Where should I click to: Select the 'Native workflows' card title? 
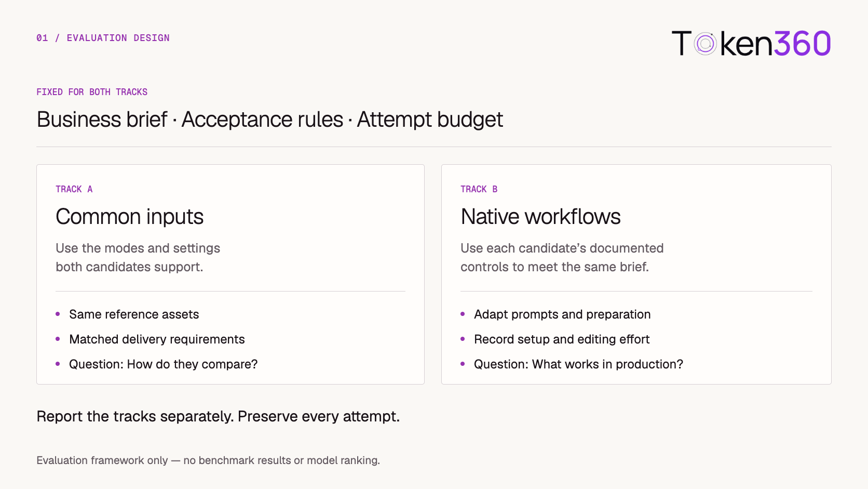[541, 217]
